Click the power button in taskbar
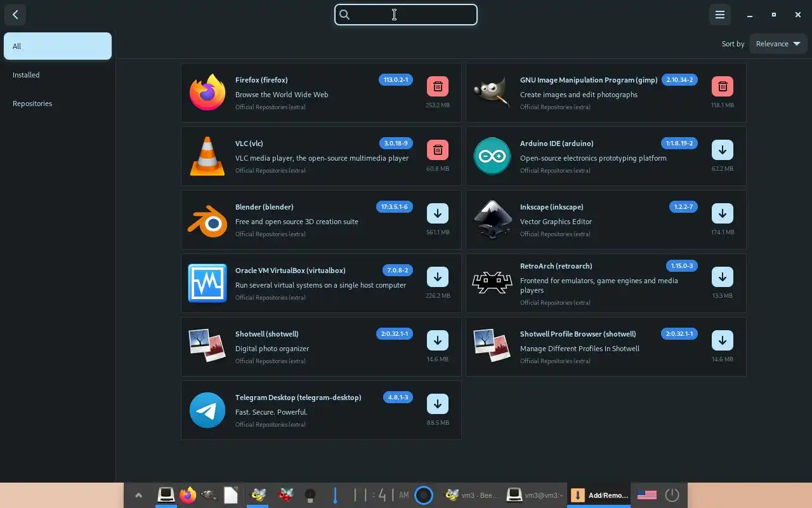This screenshot has width=812, height=508. [672, 495]
